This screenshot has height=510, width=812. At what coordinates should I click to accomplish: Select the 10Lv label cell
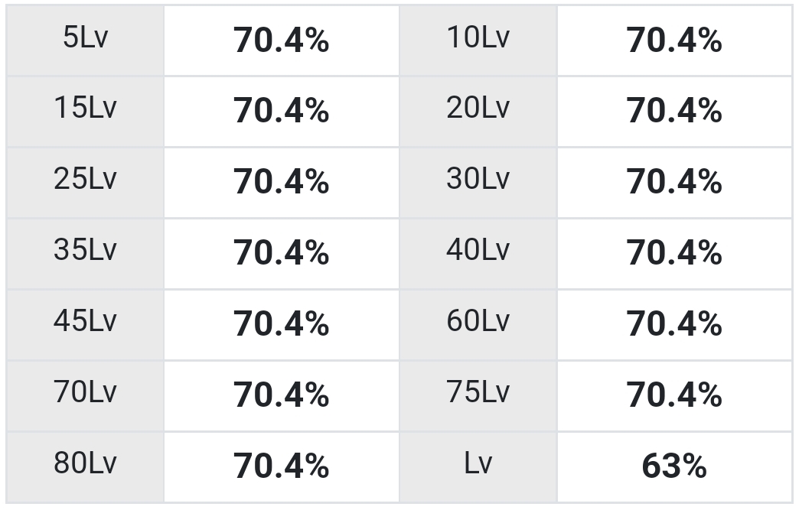click(x=478, y=41)
